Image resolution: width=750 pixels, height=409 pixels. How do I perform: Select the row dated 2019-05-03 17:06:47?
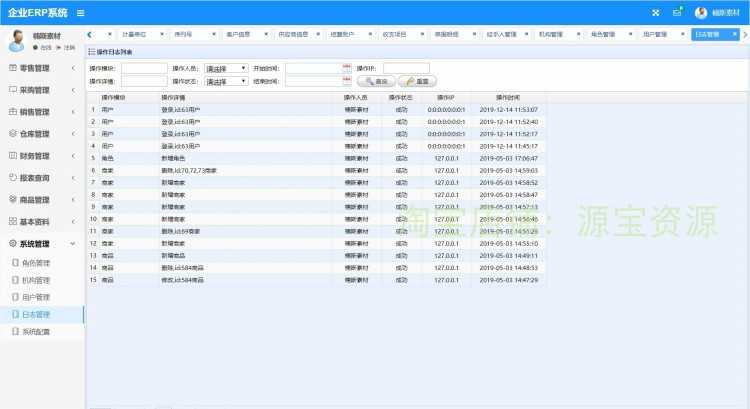tap(316, 158)
